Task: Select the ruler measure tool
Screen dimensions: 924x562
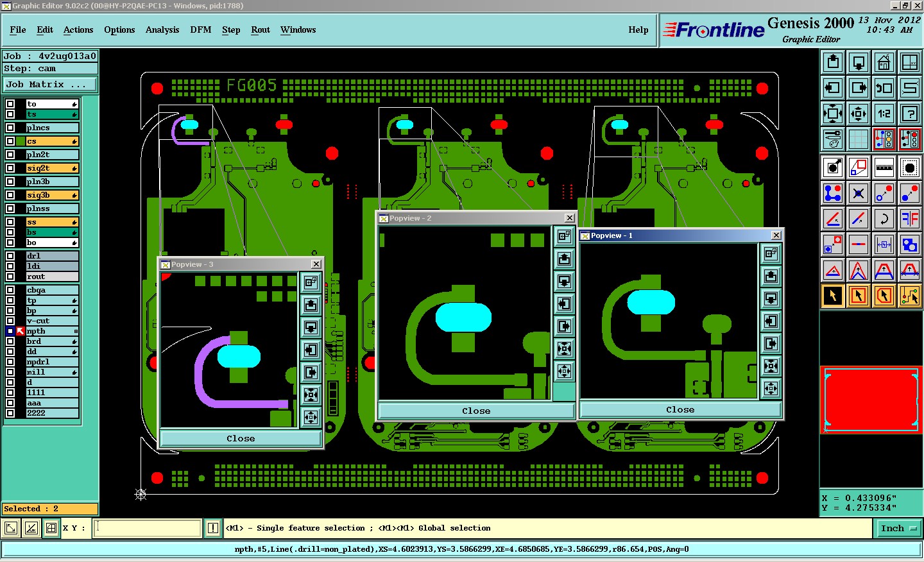Action: tap(884, 168)
